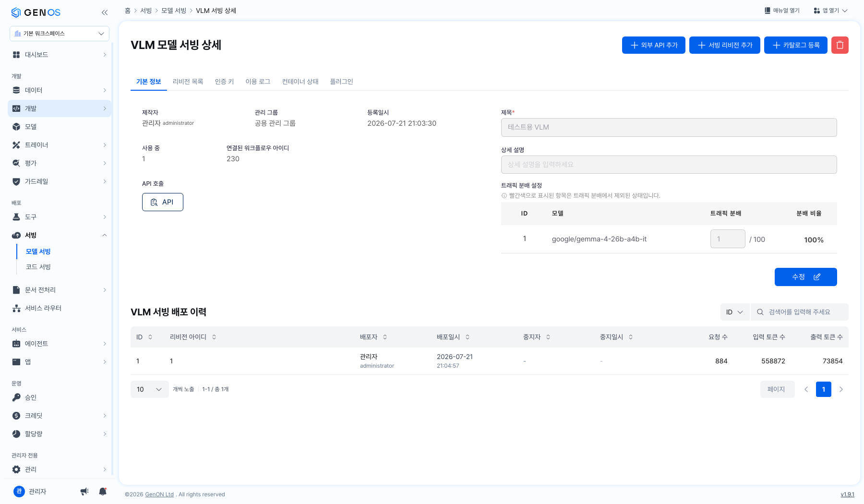Sort table by 배포자 column
Viewport: 864px width, 504px height.
coord(385,337)
